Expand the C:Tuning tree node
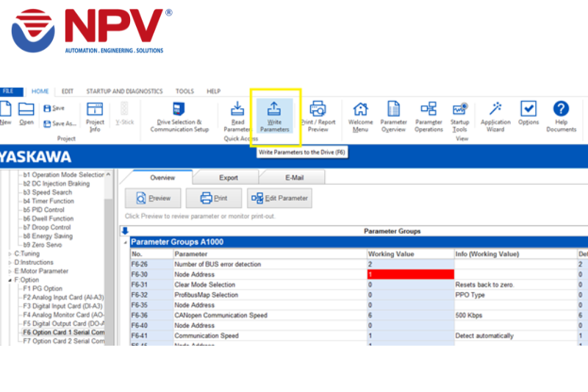This screenshot has height=392, width=588. 10,254
